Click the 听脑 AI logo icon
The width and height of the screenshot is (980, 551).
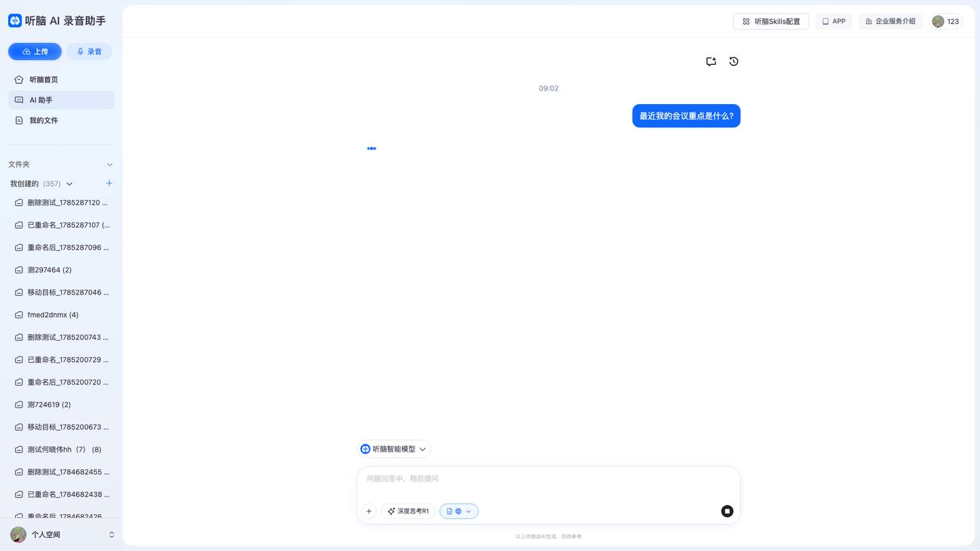click(15, 20)
